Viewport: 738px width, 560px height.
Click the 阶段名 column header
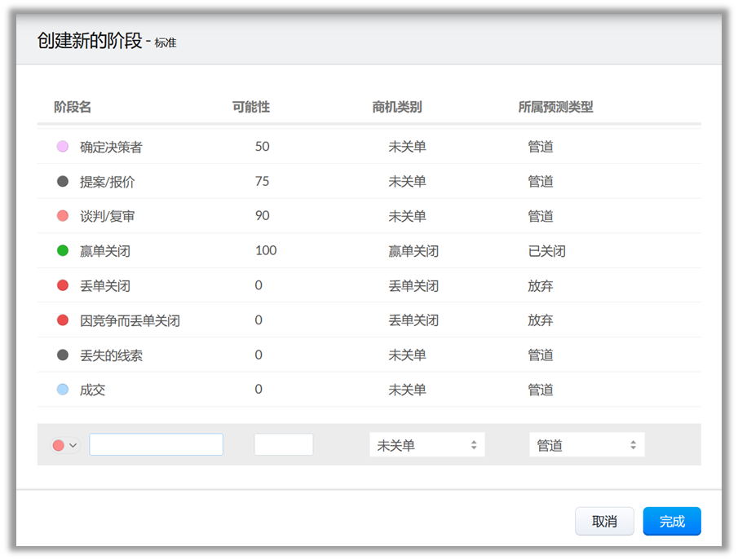(x=73, y=107)
